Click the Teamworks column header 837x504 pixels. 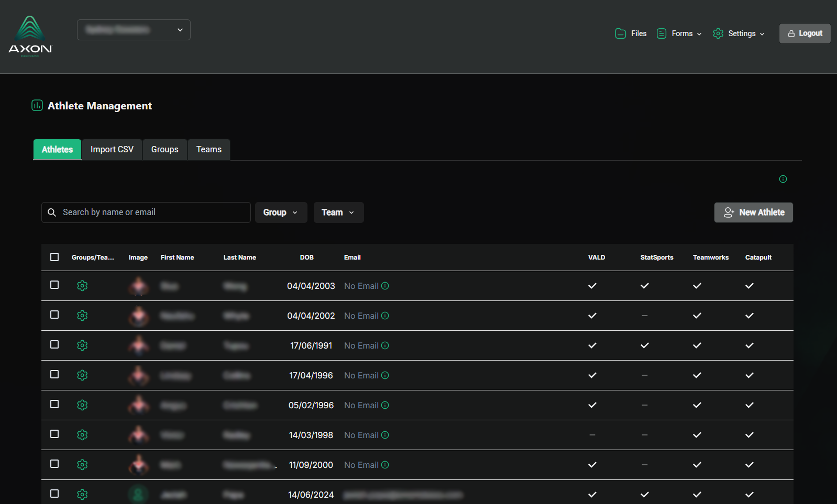(711, 257)
